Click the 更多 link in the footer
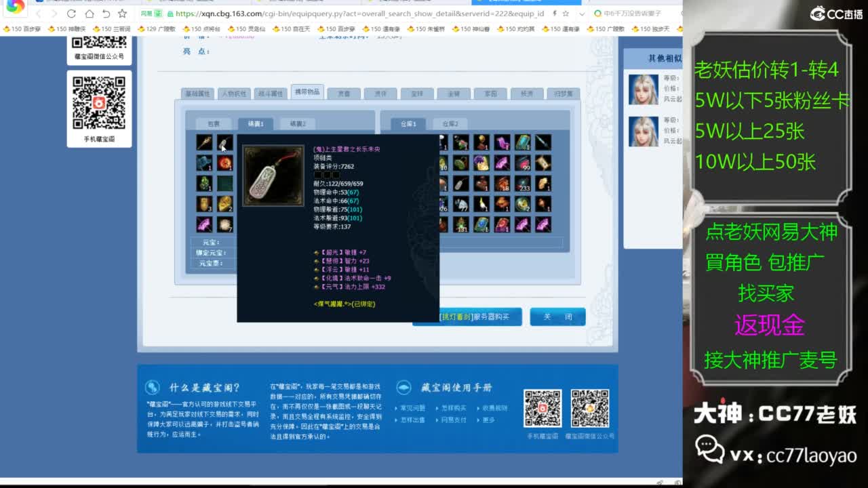Screen dimensions: 868x488 pyautogui.click(x=489, y=420)
